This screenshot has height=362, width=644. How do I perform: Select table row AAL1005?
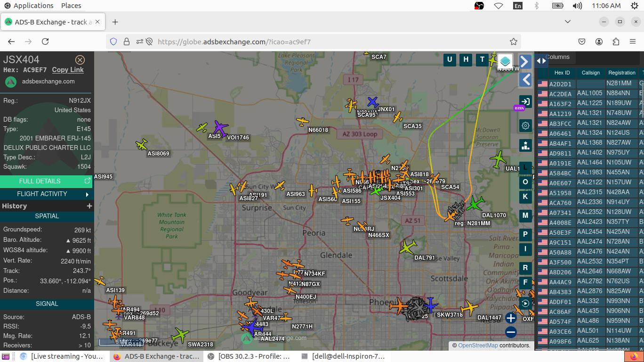pos(590,93)
